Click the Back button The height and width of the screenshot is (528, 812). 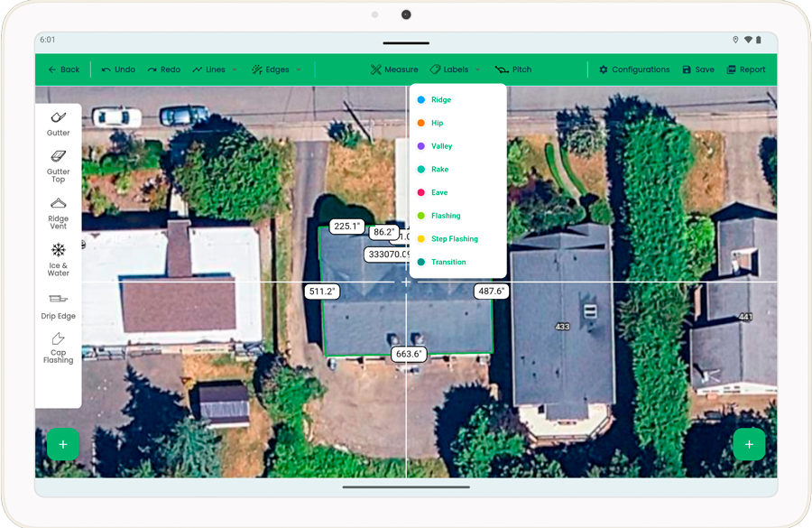(x=63, y=69)
